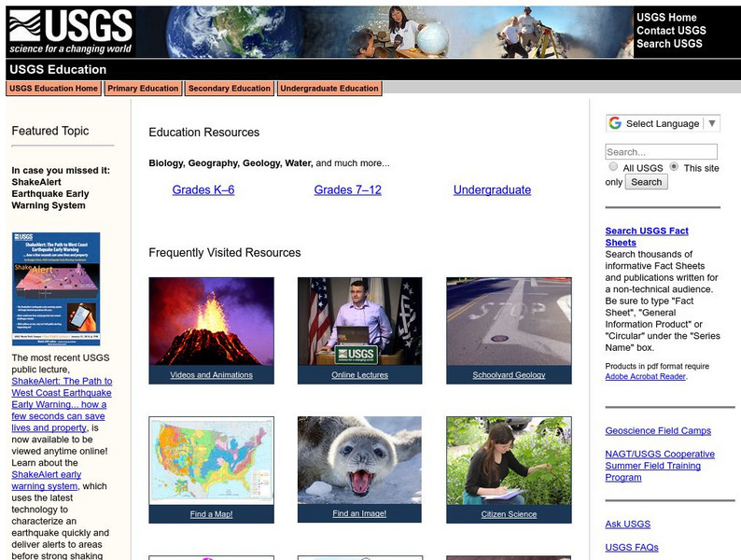Click the Google G icon in language selector
This screenshot has width=741, height=560.
pos(615,123)
